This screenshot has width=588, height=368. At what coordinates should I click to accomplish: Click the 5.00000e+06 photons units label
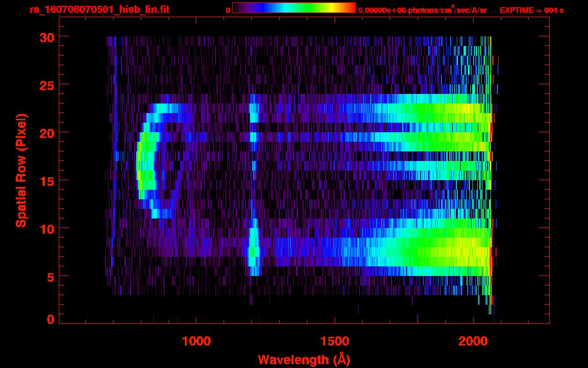coord(422,10)
